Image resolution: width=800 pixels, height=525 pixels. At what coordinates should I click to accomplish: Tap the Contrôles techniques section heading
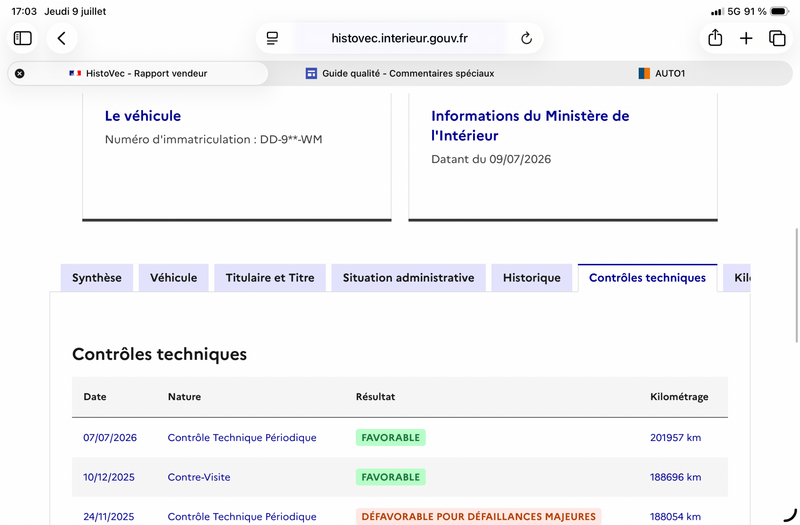pyautogui.click(x=159, y=354)
